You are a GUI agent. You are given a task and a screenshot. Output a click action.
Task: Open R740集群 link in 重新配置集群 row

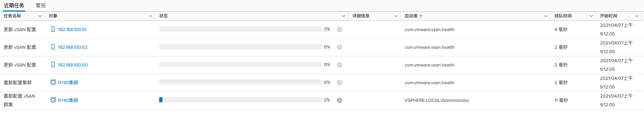coord(68,83)
